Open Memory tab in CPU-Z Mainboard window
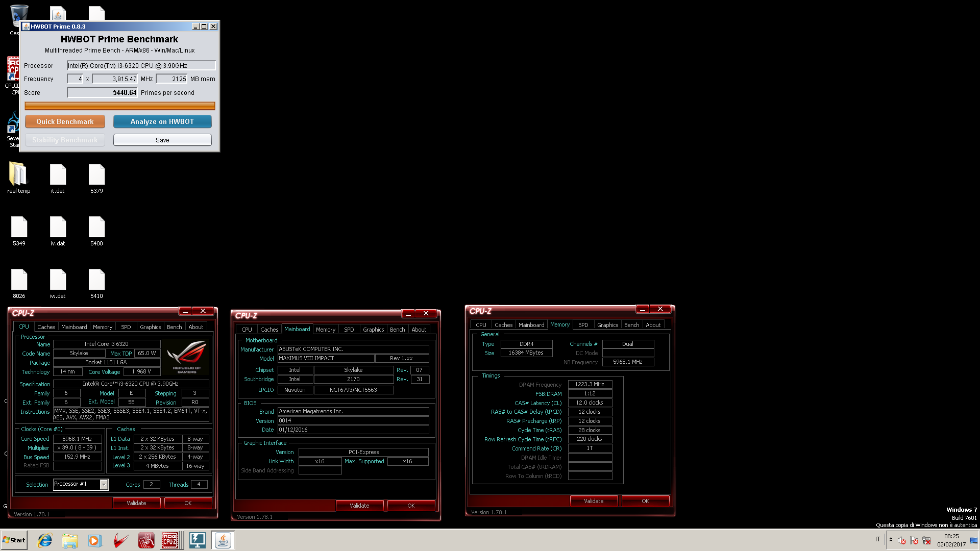Screen dimensions: 980x551 click(x=326, y=330)
